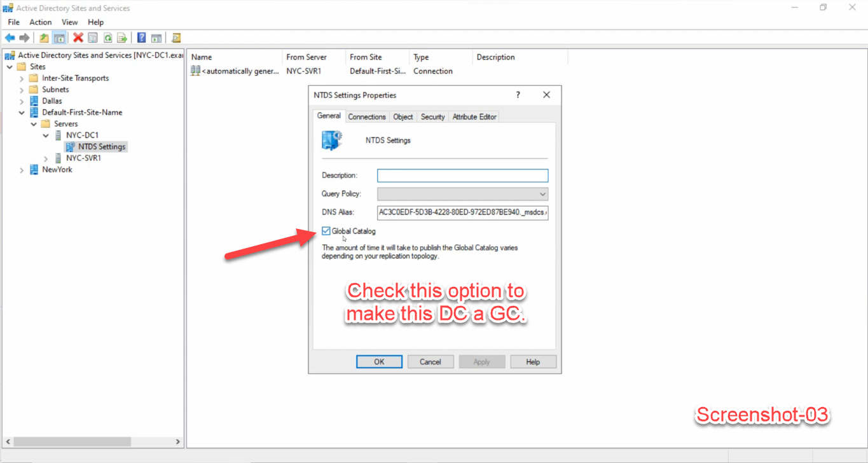Click the From Site column header

pyautogui.click(x=378, y=57)
